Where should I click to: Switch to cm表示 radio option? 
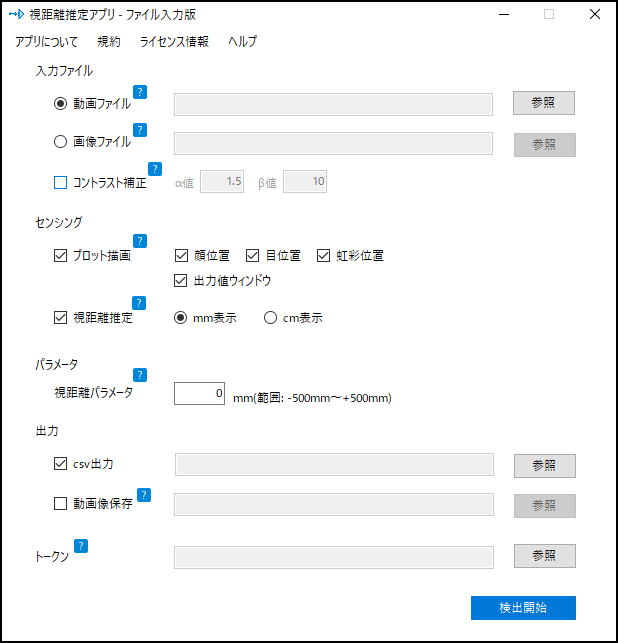(x=270, y=318)
